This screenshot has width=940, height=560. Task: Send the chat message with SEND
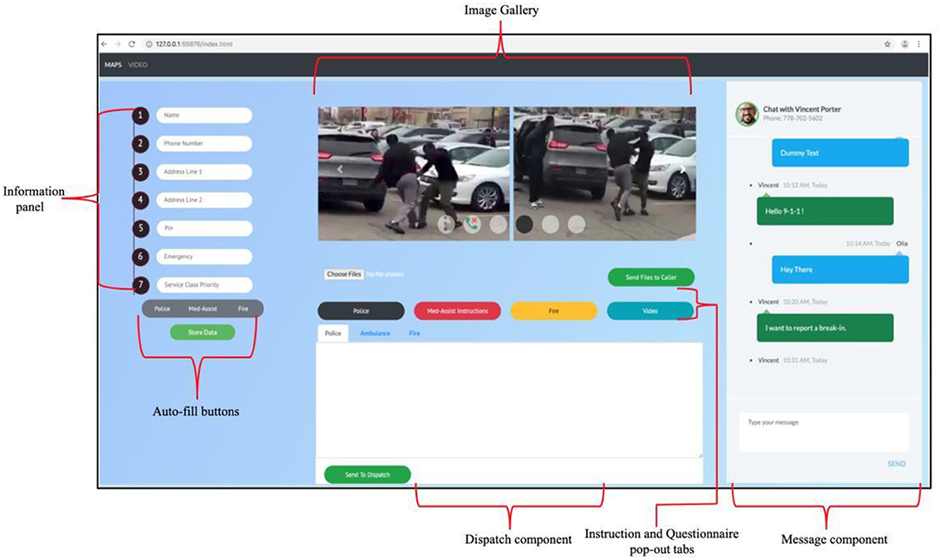point(897,464)
